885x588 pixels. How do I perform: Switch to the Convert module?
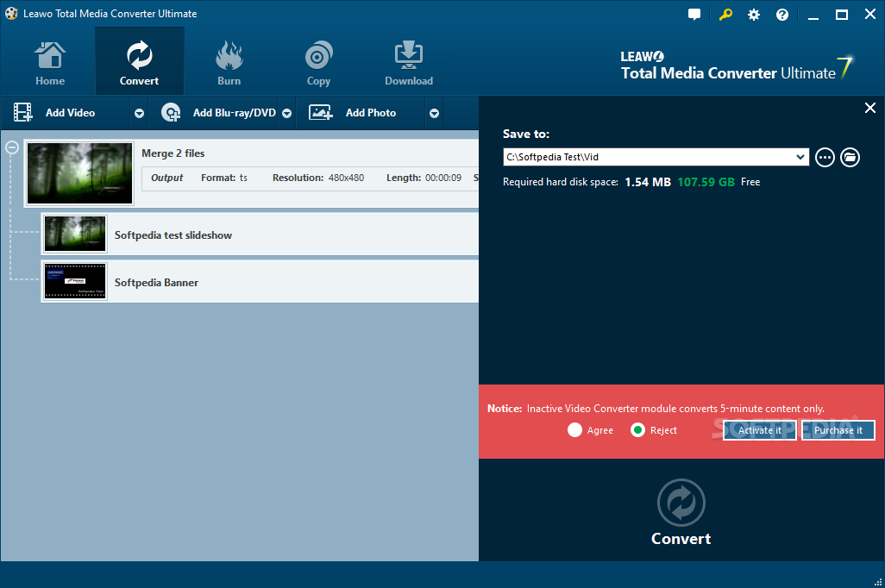coord(140,63)
